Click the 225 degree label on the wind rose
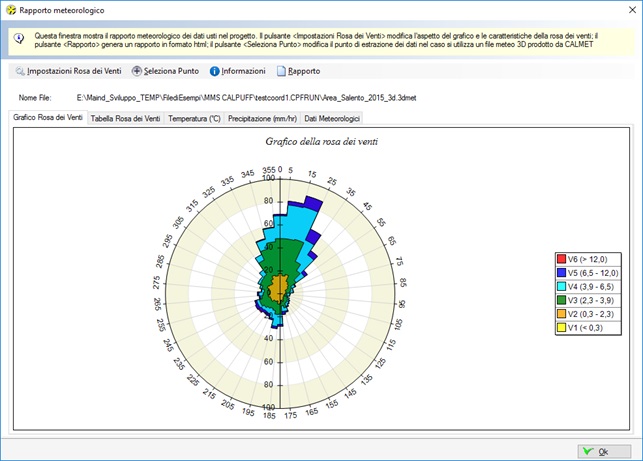Screen dimensions: 643x461 [x=193, y=380]
